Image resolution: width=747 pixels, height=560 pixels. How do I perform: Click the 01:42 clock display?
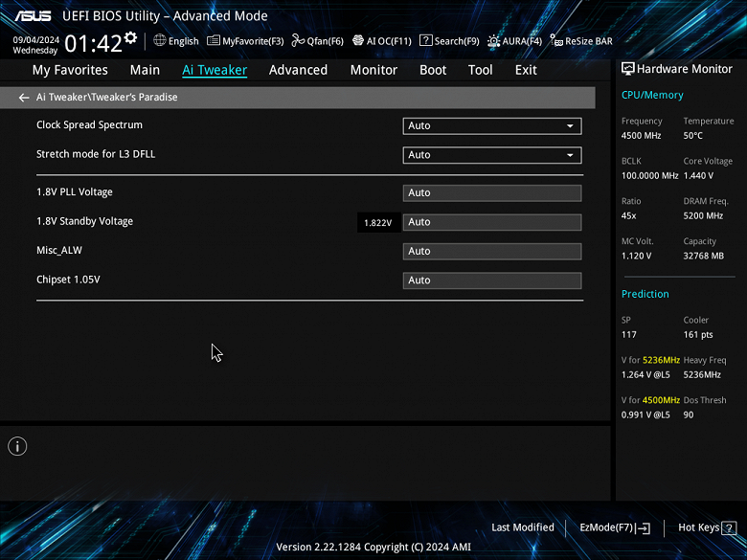(94, 43)
